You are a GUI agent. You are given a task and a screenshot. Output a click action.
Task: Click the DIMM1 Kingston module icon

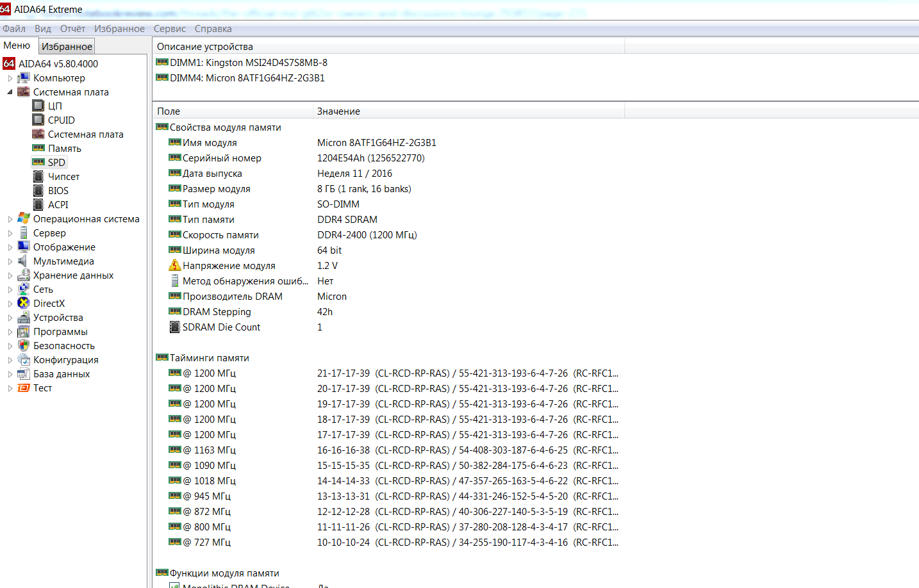click(162, 62)
